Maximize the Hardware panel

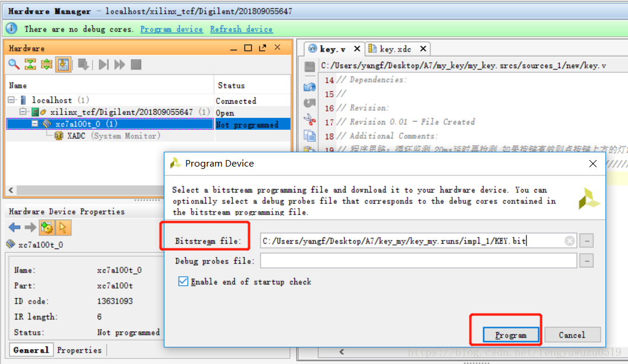(248, 48)
